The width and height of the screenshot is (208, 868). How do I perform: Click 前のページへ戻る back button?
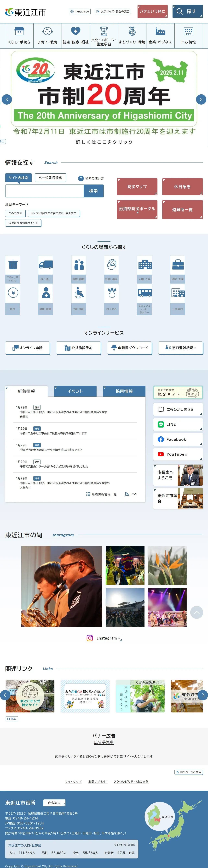pyautogui.click(x=188, y=772)
